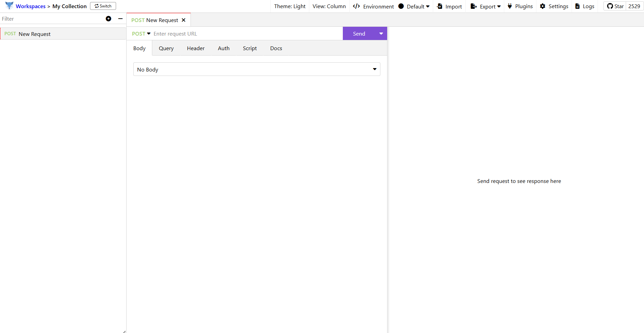Collapse all with the minus icon

pyautogui.click(x=120, y=19)
